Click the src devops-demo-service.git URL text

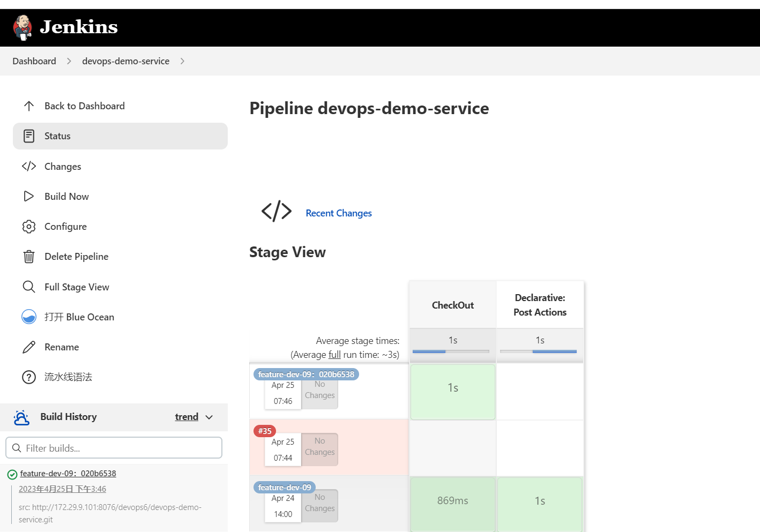click(110, 513)
